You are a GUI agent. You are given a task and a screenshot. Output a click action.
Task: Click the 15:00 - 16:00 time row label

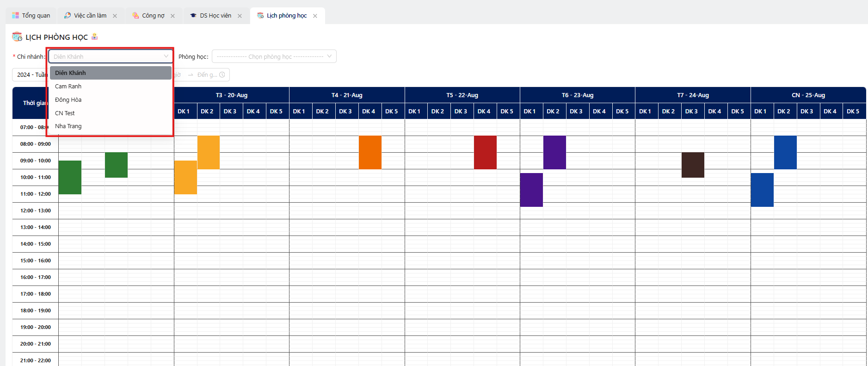pyautogui.click(x=36, y=261)
